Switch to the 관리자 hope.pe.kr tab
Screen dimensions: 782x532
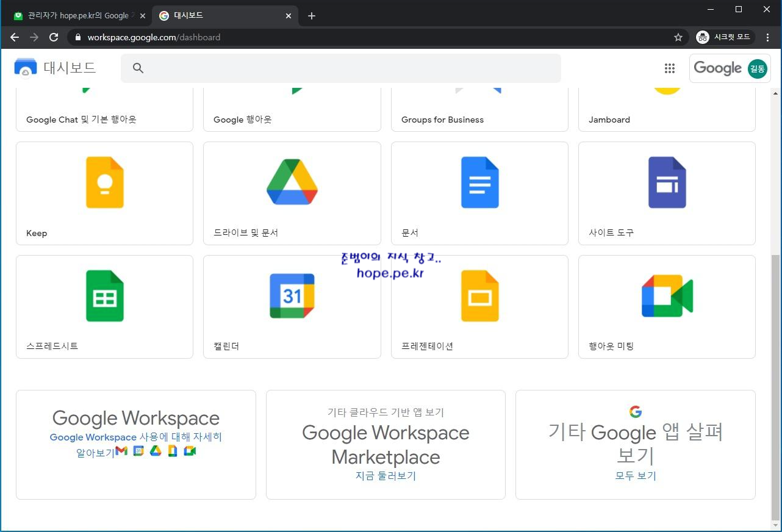point(78,16)
